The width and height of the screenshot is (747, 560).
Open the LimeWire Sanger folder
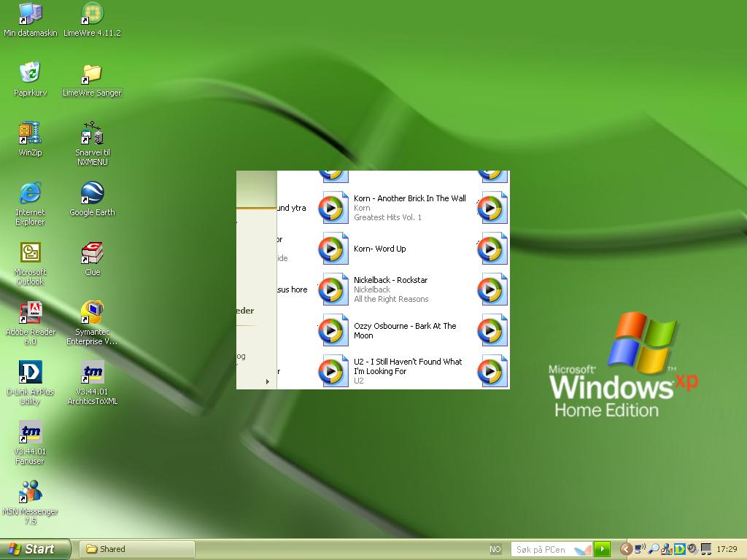(92, 74)
